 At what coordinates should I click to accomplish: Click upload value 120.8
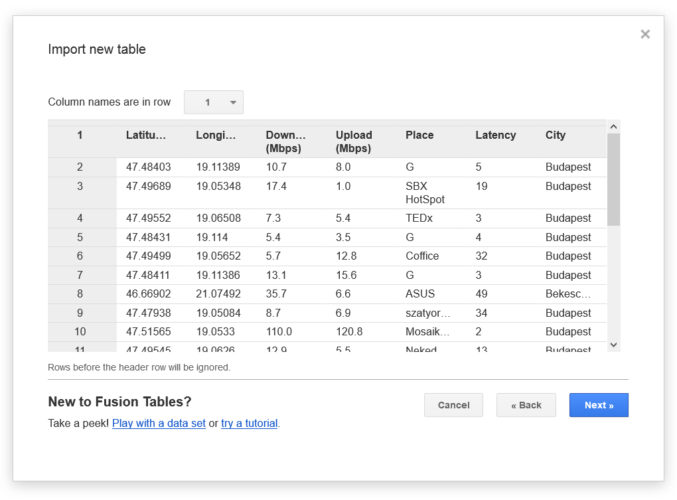click(x=349, y=332)
